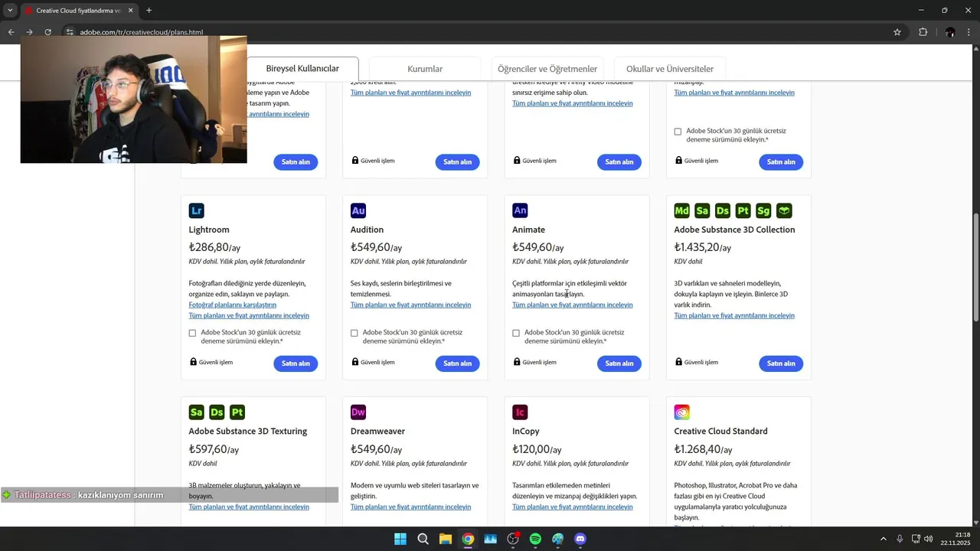Viewport: 980px width, 551px height.
Task: Click the Pt icon in Substance 3D Texturing card
Action: tap(237, 412)
